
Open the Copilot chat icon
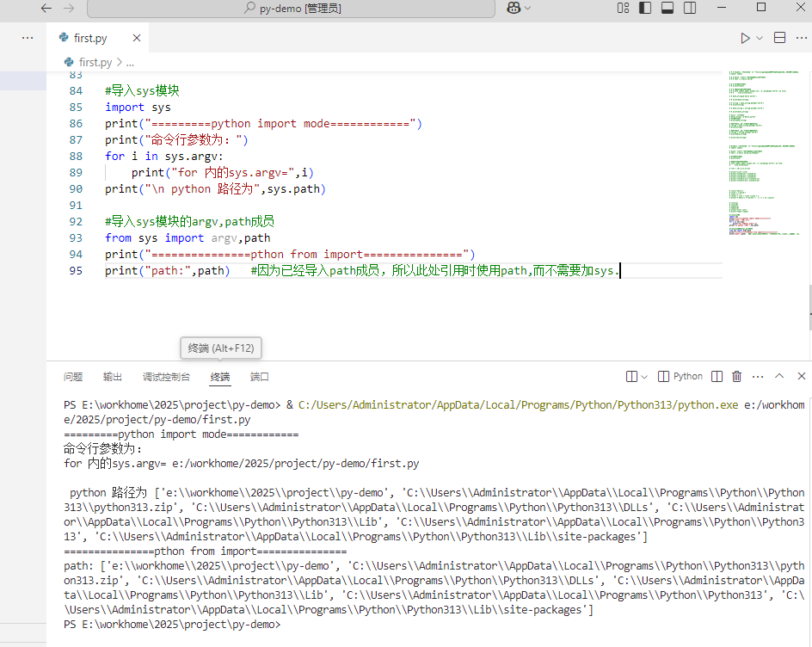[x=514, y=8]
